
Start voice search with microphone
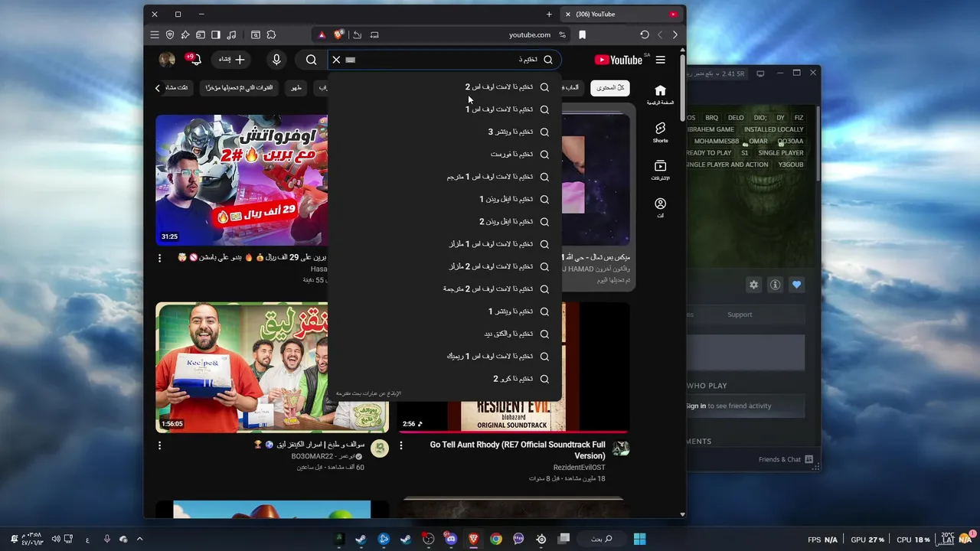click(x=276, y=60)
